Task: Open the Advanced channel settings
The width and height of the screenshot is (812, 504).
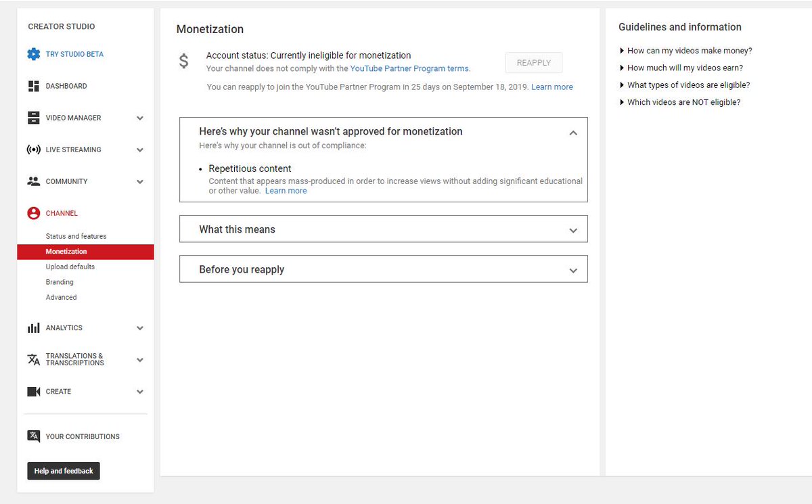Action: pyautogui.click(x=61, y=297)
